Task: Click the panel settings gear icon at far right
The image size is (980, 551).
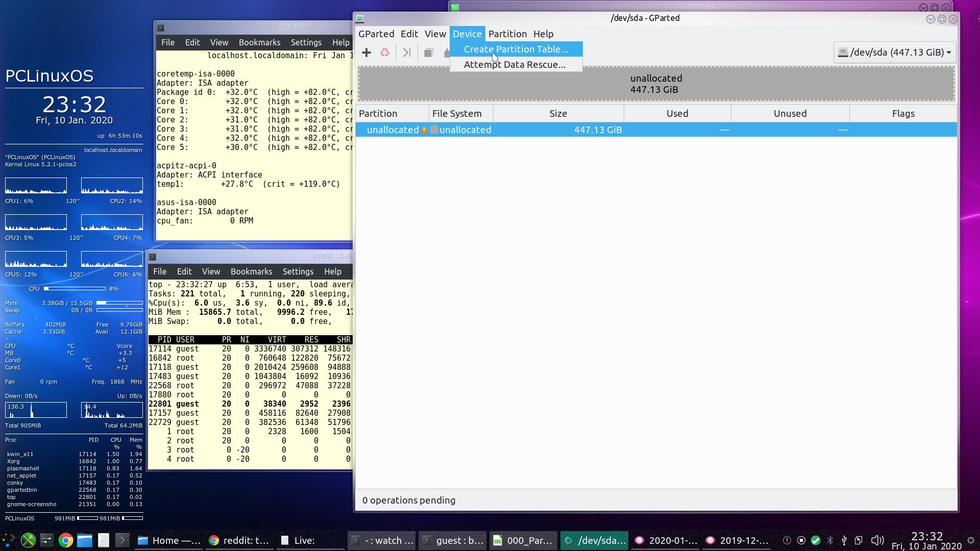Action: point(971,540)
